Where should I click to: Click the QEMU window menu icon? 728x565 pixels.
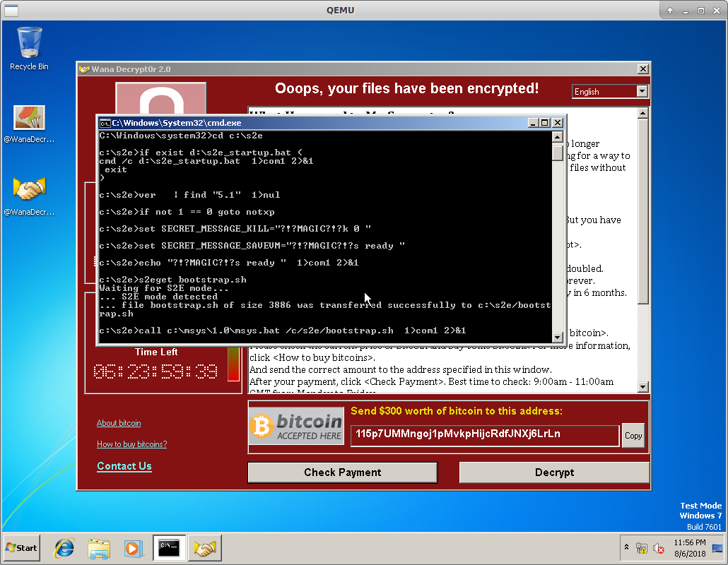coord(11,10)
